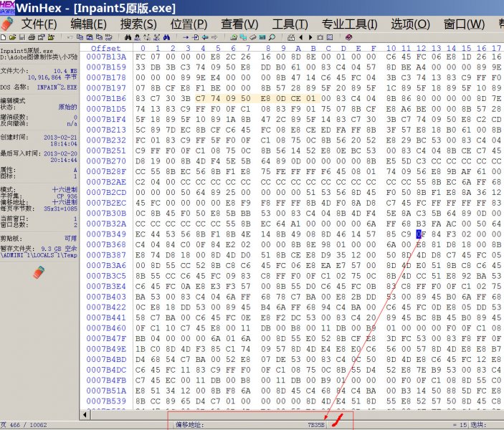504x430 pixels.
Task: Click the WinHex application icon in title bar
Action: pos(7,7)
